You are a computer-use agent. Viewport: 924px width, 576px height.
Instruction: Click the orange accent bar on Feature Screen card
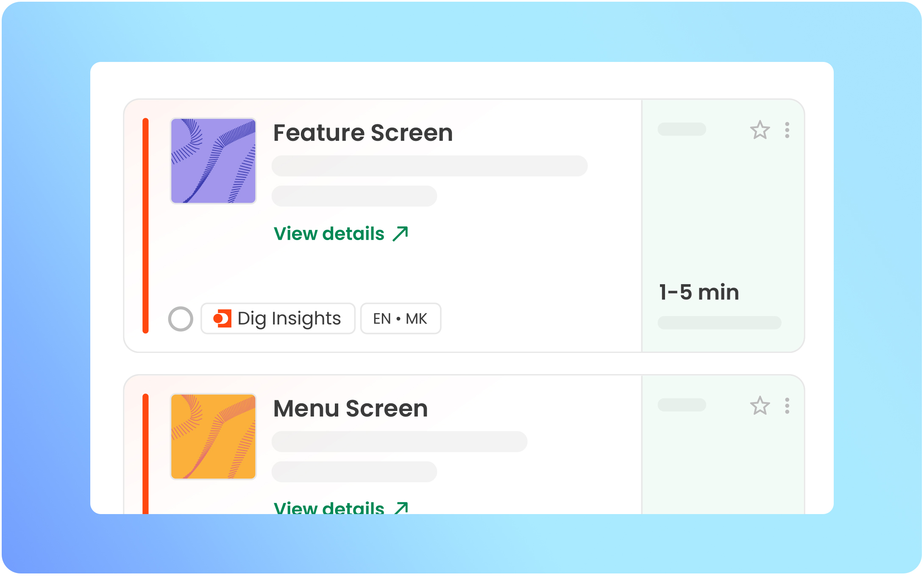coord(146,225)
